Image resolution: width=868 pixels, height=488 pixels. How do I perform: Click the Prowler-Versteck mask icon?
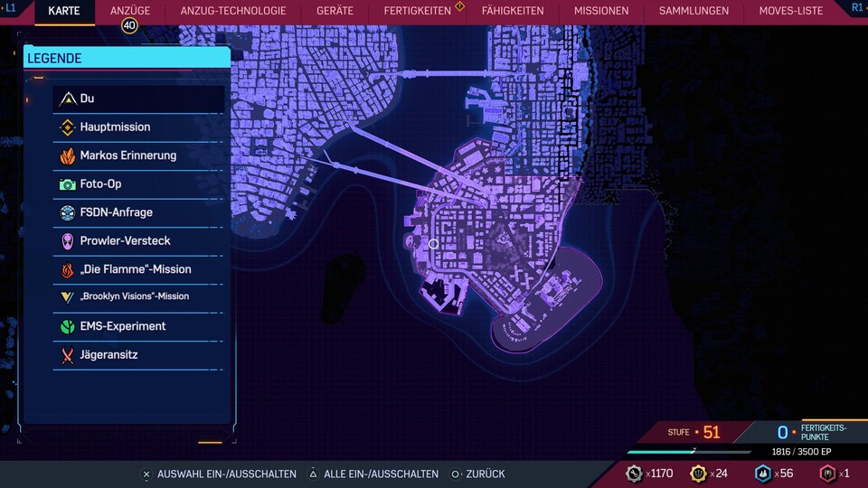(68, 241)
